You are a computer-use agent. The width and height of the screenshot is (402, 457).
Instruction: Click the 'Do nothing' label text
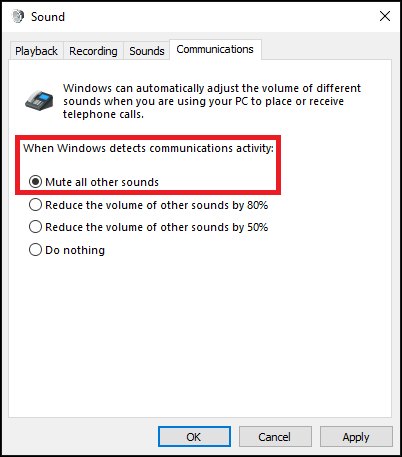tap(75, 250)
